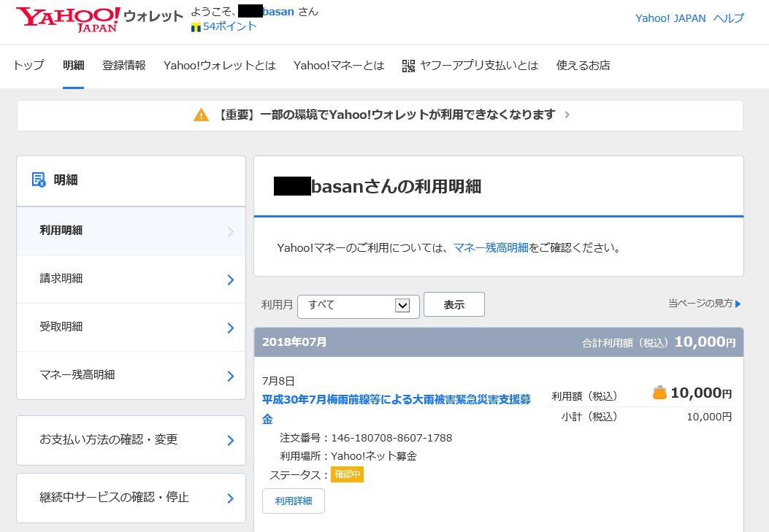The width and height of the screenshot is (769, 532).
Task: Click the document icon in the 明細 sidebar header
Action: 39,180
